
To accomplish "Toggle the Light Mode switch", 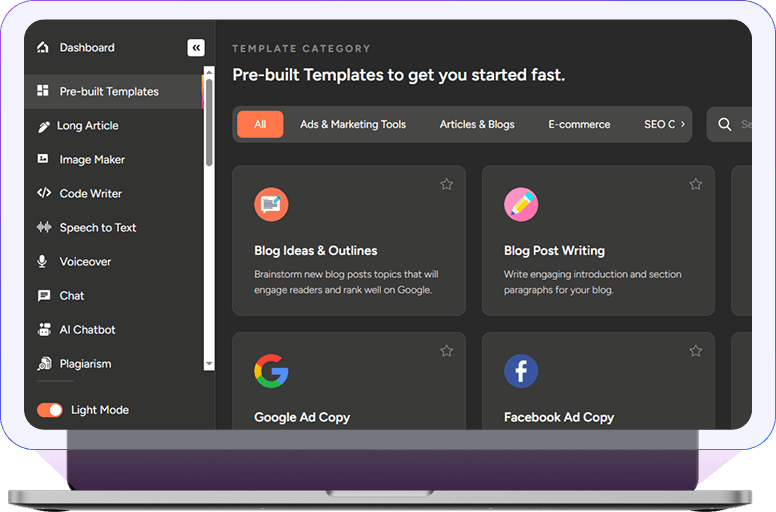I will [50, 410].
